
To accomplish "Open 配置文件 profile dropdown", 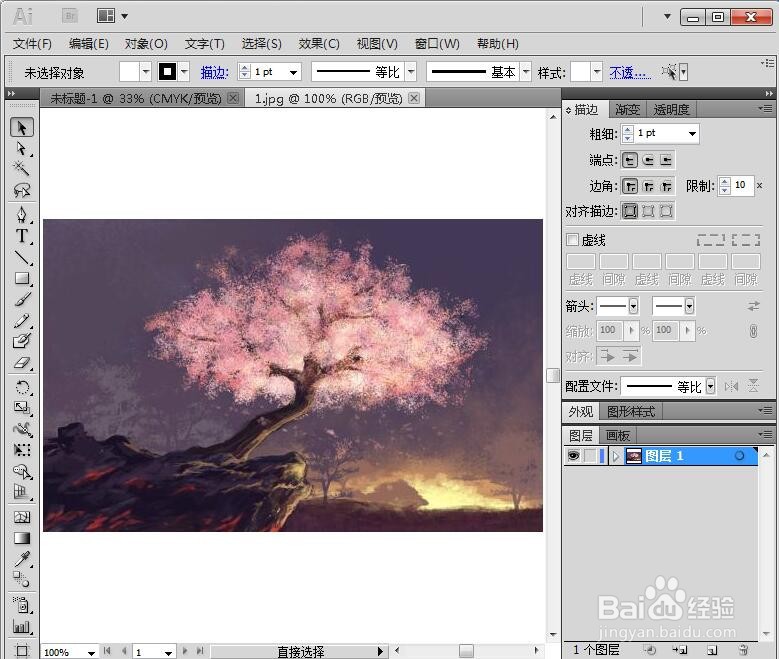I will 711,386.
